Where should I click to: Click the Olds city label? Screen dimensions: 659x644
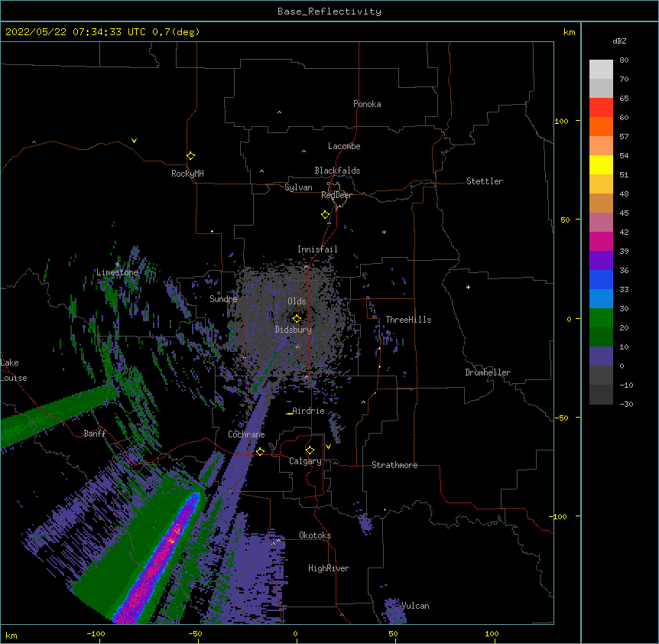(297, 301)
